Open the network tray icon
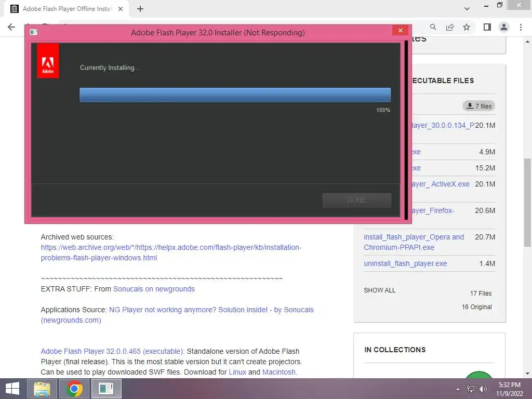The height and width of the screenshot is (399, 532). pos(471,389)
